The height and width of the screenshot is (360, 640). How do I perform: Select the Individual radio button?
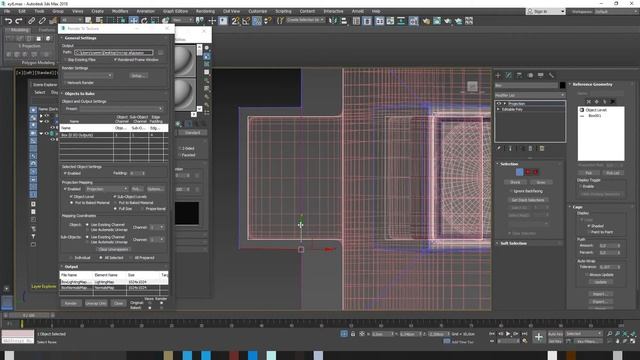71,258
